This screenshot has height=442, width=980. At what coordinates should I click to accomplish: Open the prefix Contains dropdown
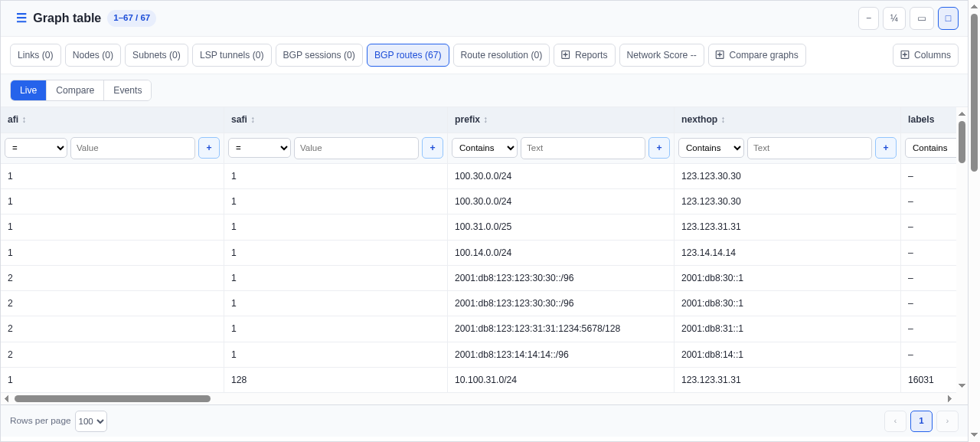click(x=485, y=148)
